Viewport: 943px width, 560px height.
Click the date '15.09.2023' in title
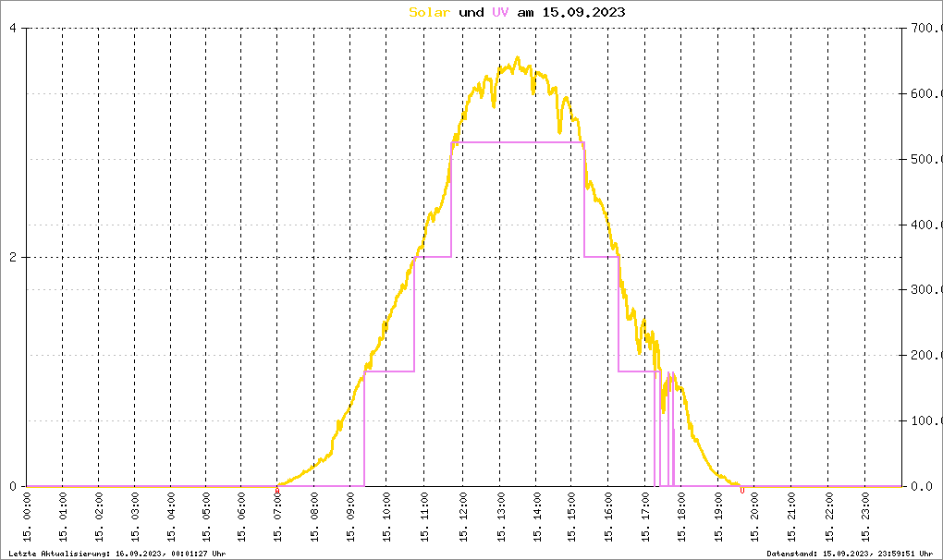coord(583,12)
